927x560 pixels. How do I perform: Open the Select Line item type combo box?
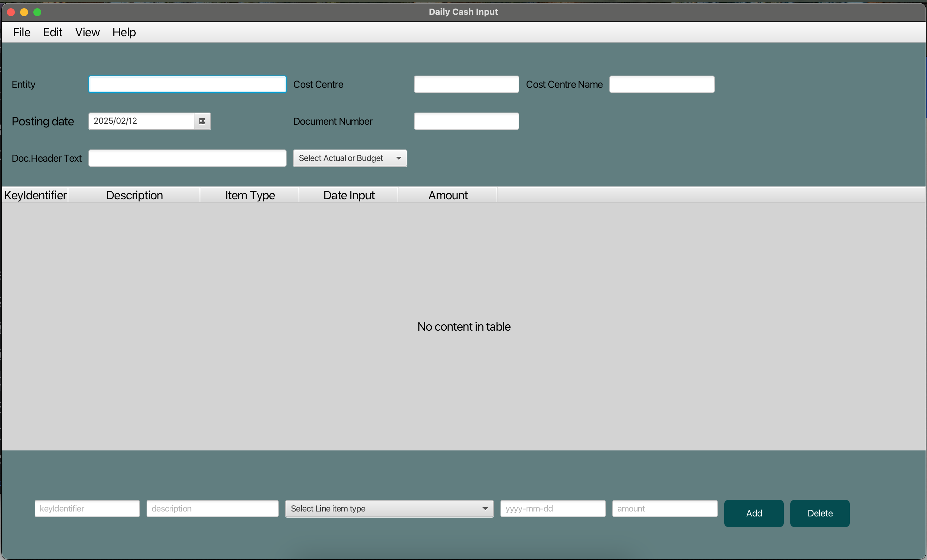(x=389, y=509)
